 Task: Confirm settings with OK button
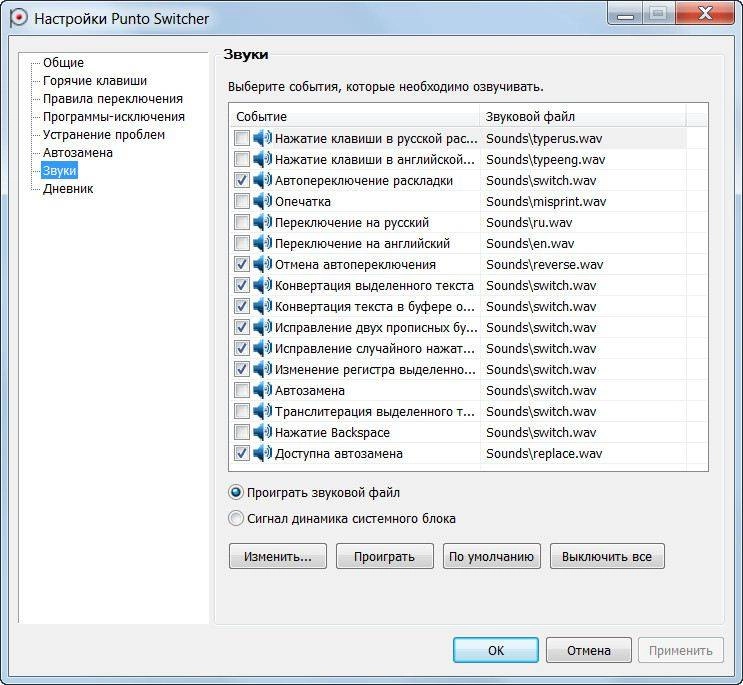[x=496, y=650]
